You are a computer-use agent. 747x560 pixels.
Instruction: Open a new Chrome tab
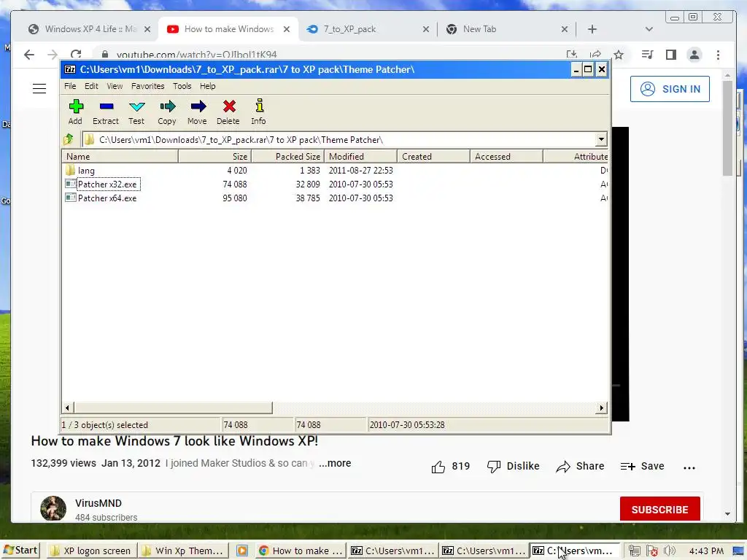coord(592,29)
